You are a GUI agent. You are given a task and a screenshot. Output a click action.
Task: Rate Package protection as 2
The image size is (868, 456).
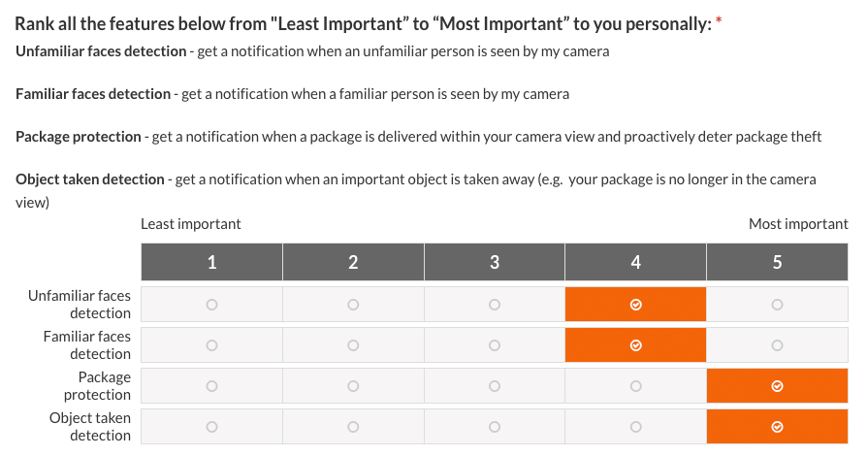353,385
